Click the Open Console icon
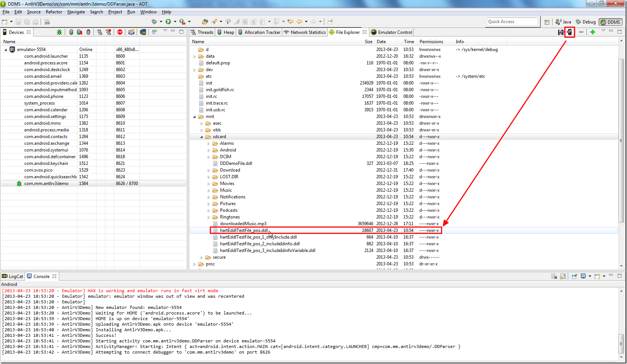Image resolution: width=627 pixels, height=364 pixels. pos(597,276)
